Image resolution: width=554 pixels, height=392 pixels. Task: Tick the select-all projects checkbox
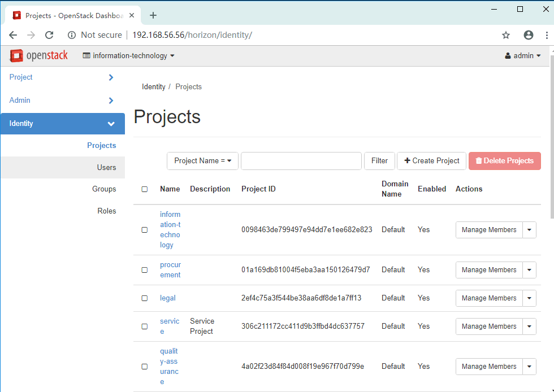145,189
